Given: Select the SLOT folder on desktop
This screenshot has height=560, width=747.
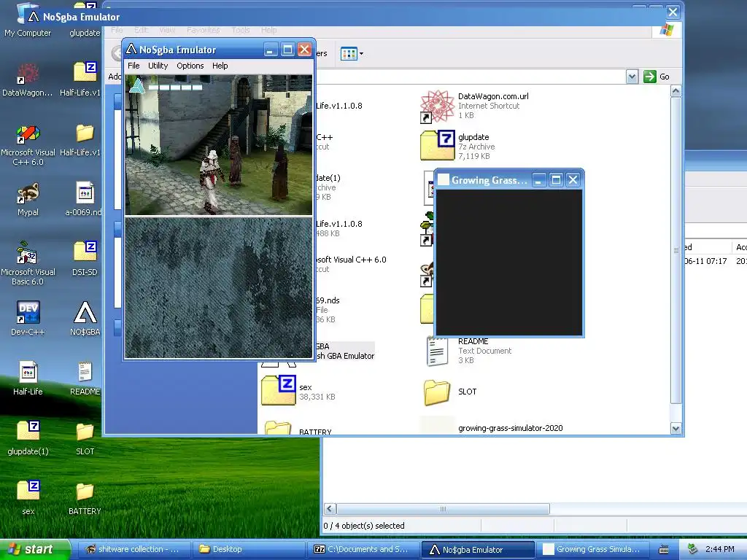Looking at the screenshot, I should pos(85,438).
